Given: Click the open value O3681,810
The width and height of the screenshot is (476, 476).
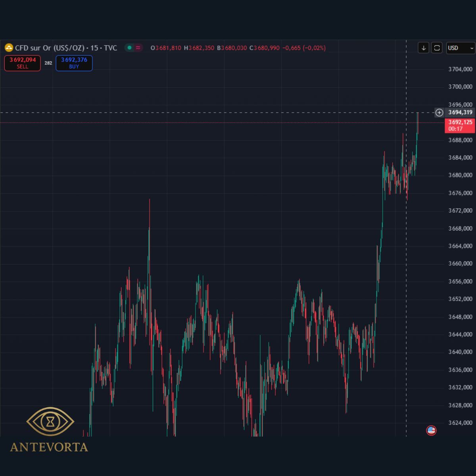Looking at the screenshot, I should (x=166, y=48).
